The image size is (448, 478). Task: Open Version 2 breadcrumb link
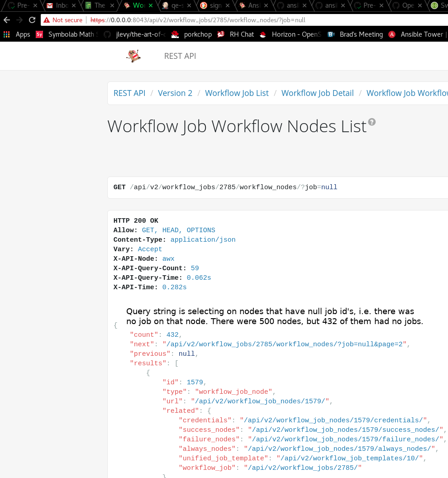pos(175,93)
